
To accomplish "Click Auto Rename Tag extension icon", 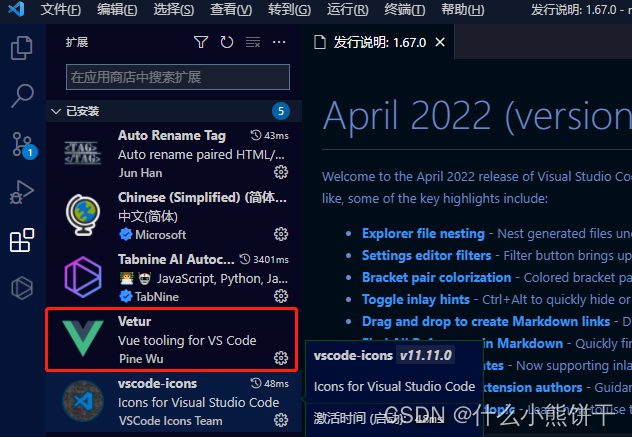I will pyautogui.click(x=83, y=154).
